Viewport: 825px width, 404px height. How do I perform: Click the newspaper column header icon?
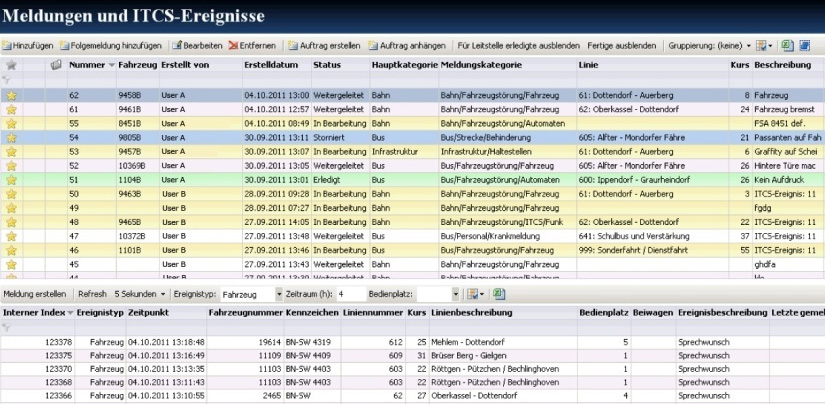56,65
